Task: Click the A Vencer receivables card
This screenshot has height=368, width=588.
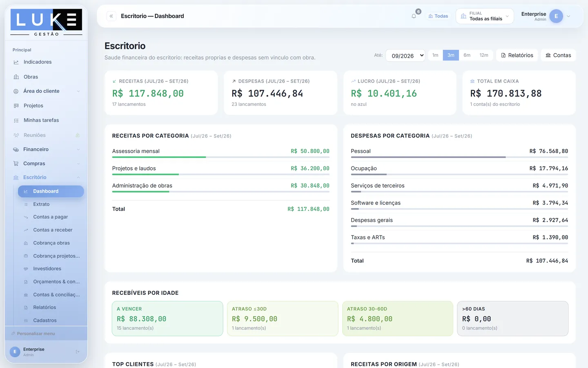Action: tap(167, 319)
